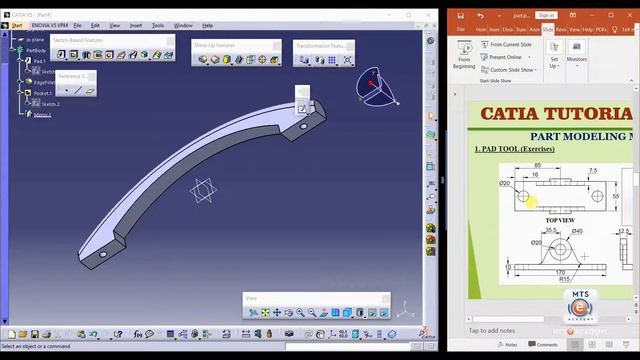Click From Beginning in PowerPoint ribbon

coord(464,55)
